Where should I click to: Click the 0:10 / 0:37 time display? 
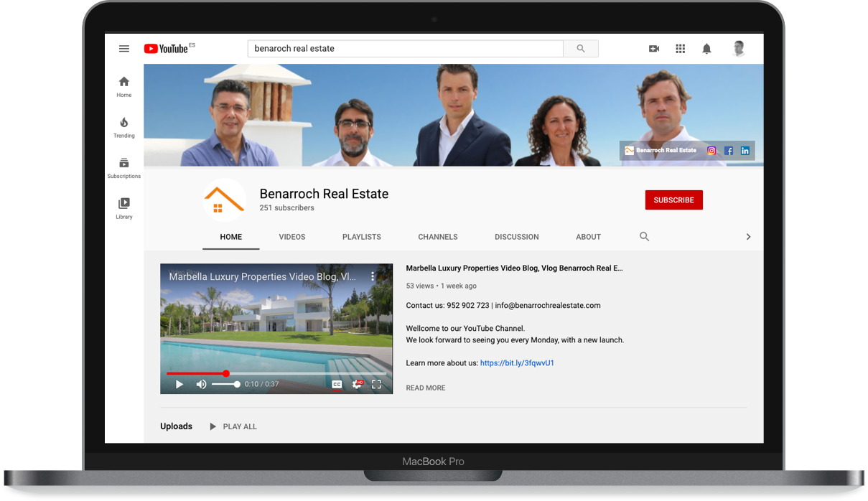(261, 385)
